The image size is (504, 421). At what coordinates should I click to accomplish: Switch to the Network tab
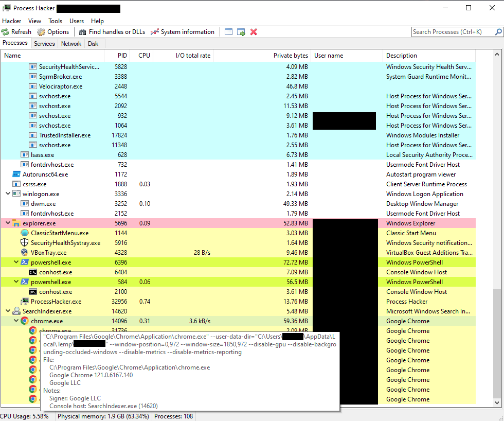click(x=70, y=43)
